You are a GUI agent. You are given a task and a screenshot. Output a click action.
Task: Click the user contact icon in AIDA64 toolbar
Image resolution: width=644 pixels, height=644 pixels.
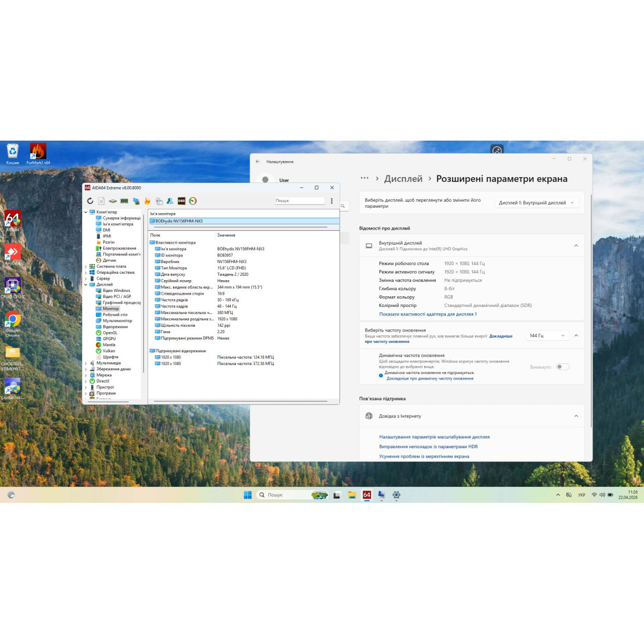click(x=170, y=201)
